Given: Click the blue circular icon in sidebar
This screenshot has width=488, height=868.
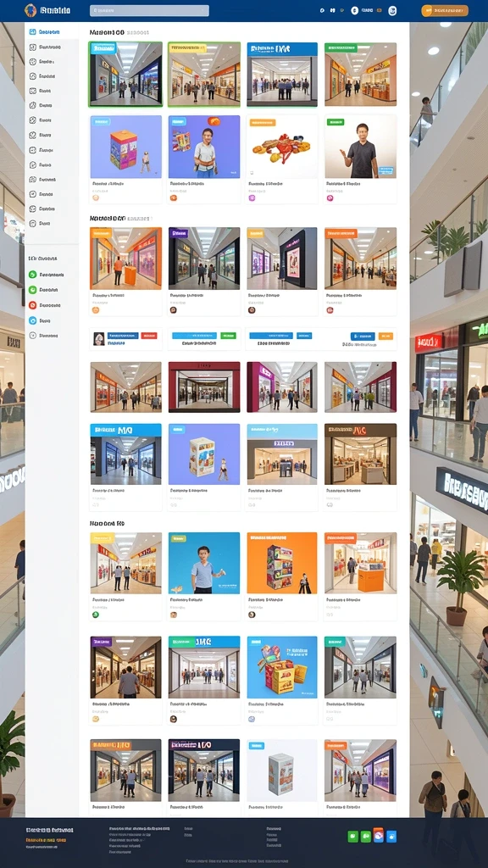Looking at the screenshot, I should click(33, 320).
